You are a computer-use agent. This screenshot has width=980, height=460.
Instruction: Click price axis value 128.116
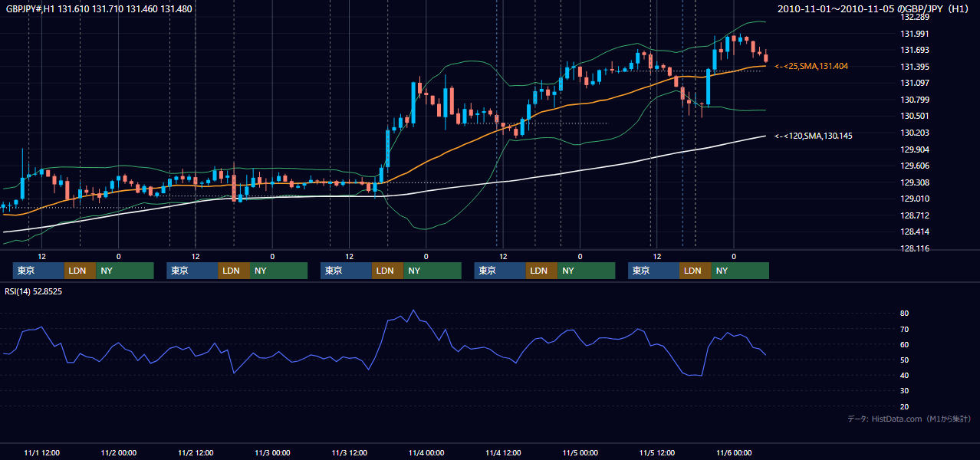(914, 248)
